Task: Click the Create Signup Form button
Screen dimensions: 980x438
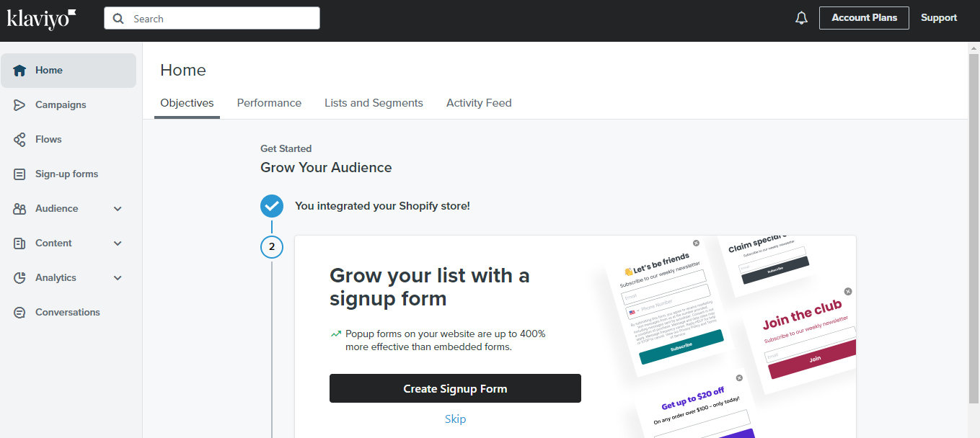Action: click(455, 388)
